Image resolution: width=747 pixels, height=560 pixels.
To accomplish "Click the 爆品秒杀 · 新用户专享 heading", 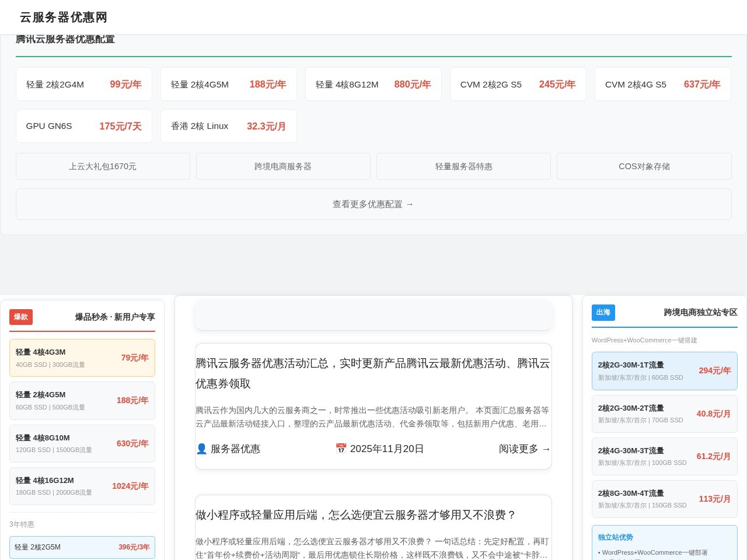I will [x=115, y=317].
